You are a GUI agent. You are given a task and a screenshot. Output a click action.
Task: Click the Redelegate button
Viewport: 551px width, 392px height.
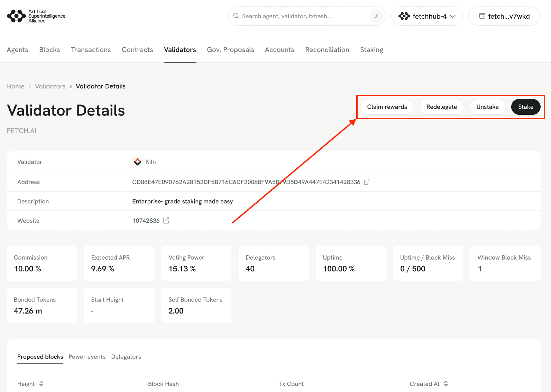[x=441, y=107]
